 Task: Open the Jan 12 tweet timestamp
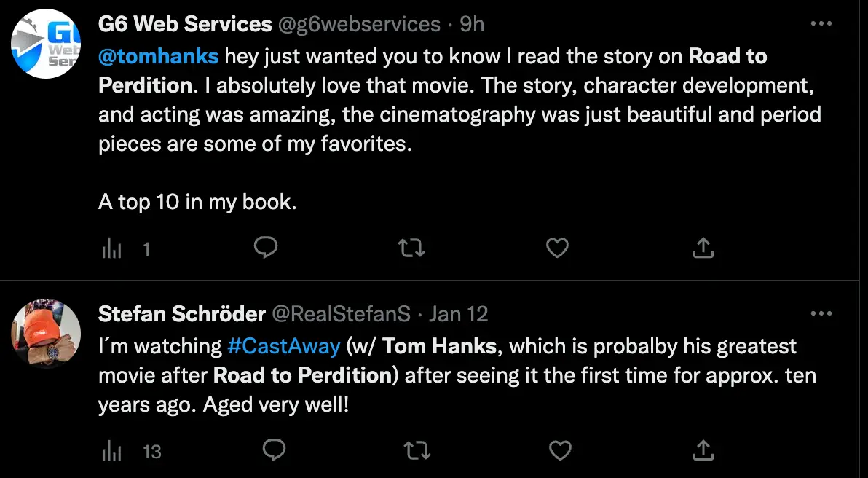(x=459, y=314)
